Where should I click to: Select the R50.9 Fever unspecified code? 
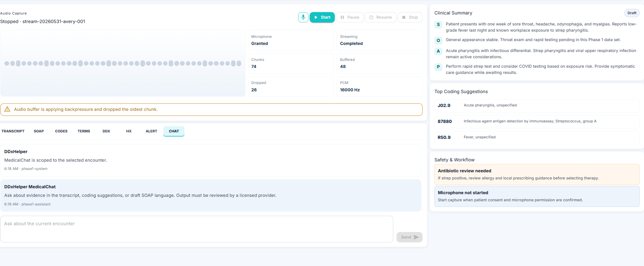point(537,137)
